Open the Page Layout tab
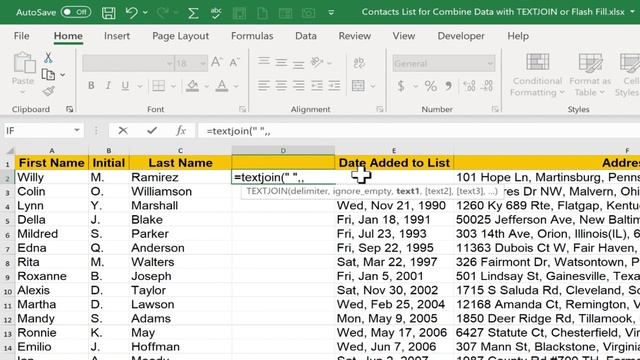The width and height of the screenshot is (640, 360). click(180, 36)
